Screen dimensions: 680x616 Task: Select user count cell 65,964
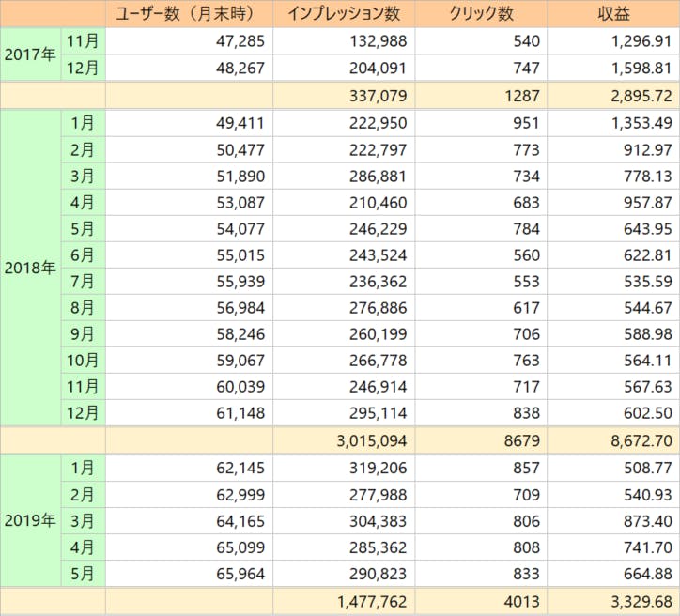click(235, 573)
